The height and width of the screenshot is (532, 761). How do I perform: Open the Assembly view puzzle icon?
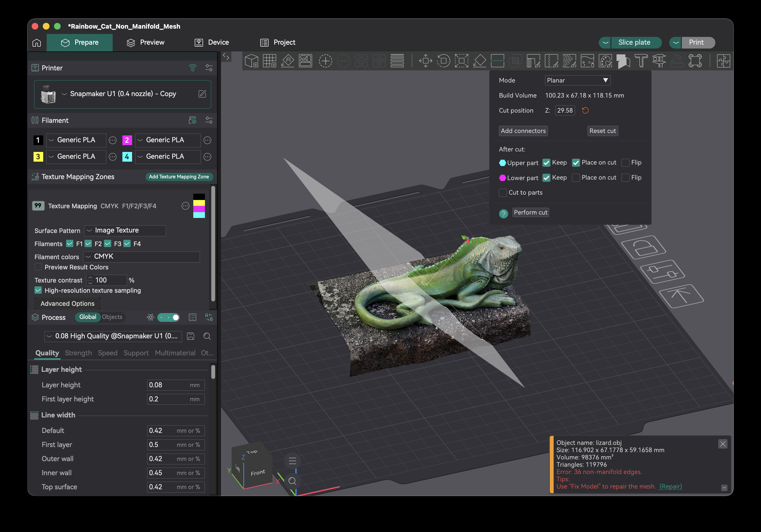point(723,61)
